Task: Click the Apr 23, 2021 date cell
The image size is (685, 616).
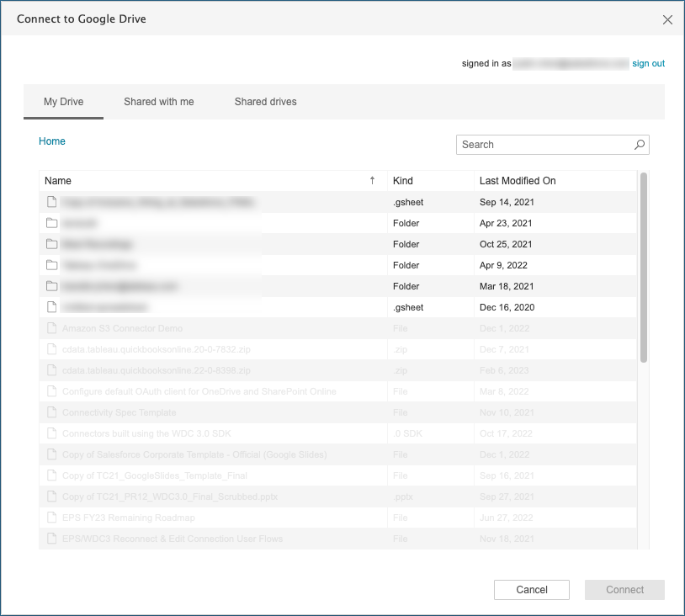Action: click(x=506, y=223)
